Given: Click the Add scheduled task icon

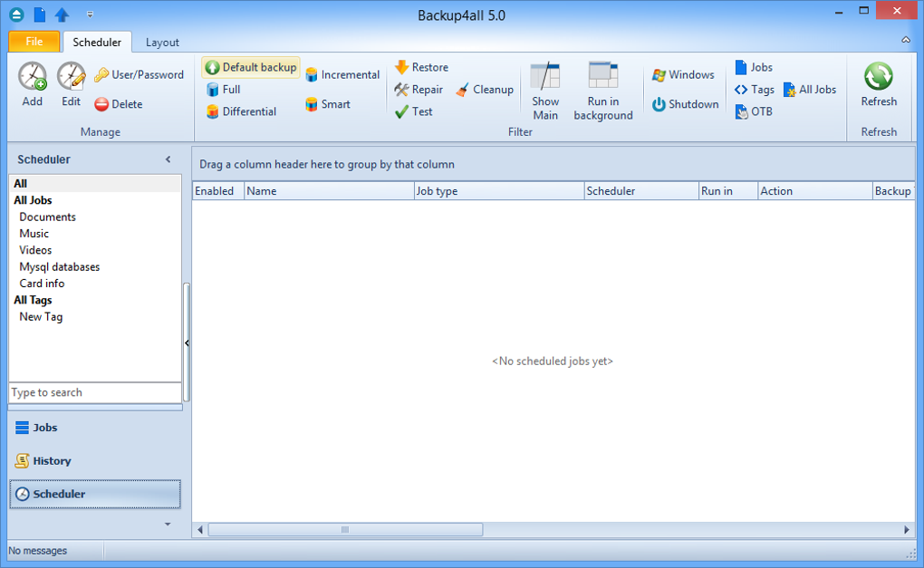Looking at the screenshot, I should pyautogui.click(x=33, y=77).
